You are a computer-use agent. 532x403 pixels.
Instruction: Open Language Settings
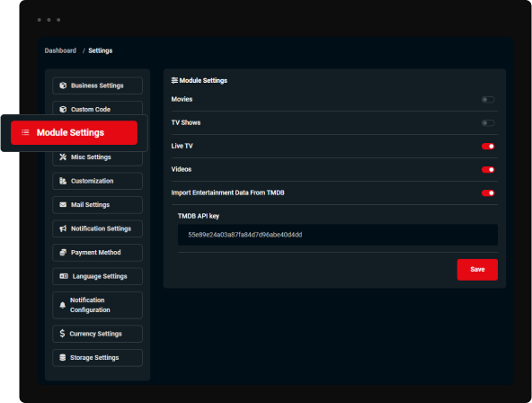(97, 276)
